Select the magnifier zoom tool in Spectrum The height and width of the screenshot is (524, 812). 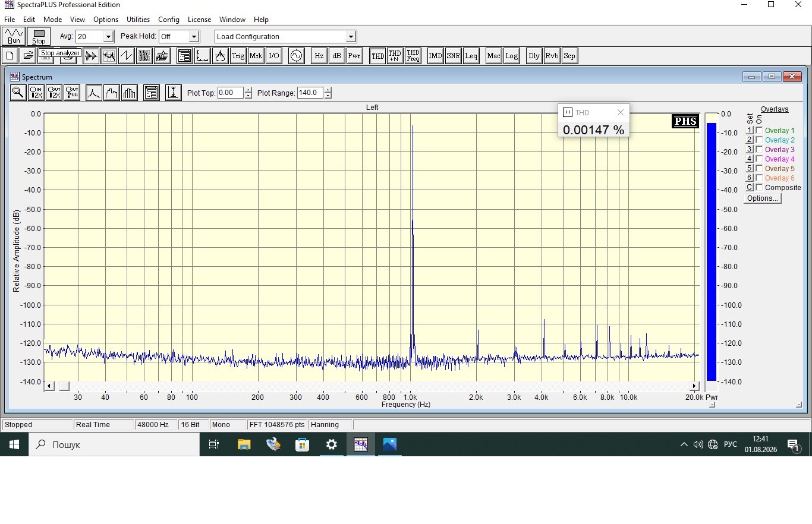click(18, 93)
